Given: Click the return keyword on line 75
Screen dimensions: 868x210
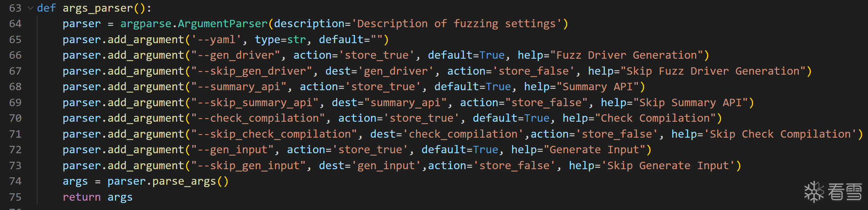Looking at the screenshot, I should click(82, 197).
